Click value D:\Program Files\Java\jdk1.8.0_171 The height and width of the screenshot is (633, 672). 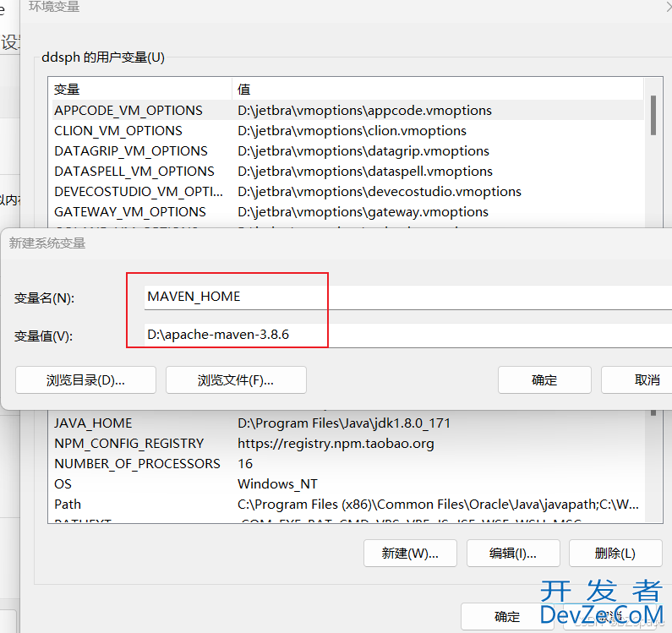pyautogui.click(x=344, y=423)
